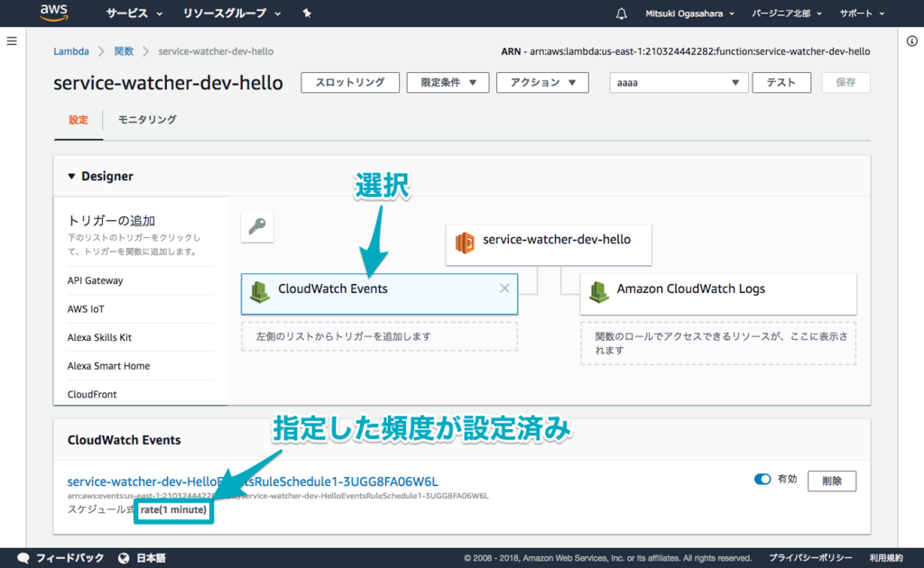The height and width of the screenshot is (568, 924).
Task: Click the function ARN text
Action: click(x=686, y=51)
